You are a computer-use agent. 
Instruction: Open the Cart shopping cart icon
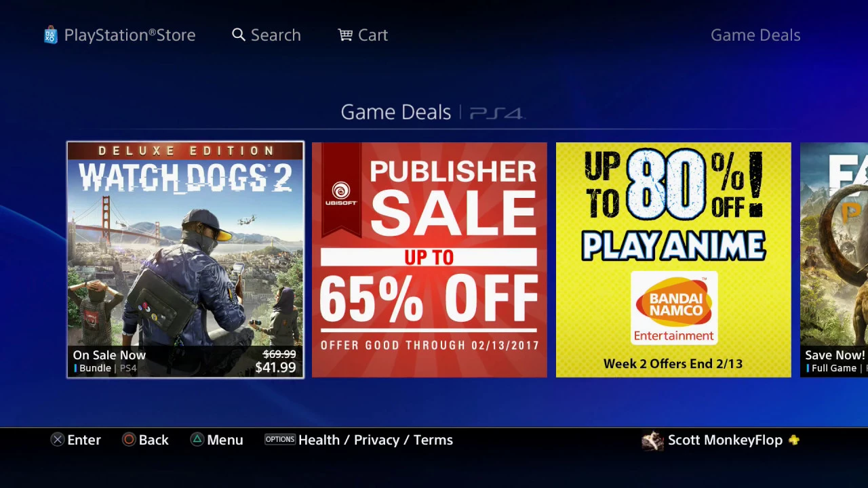[x=345, y=35]
